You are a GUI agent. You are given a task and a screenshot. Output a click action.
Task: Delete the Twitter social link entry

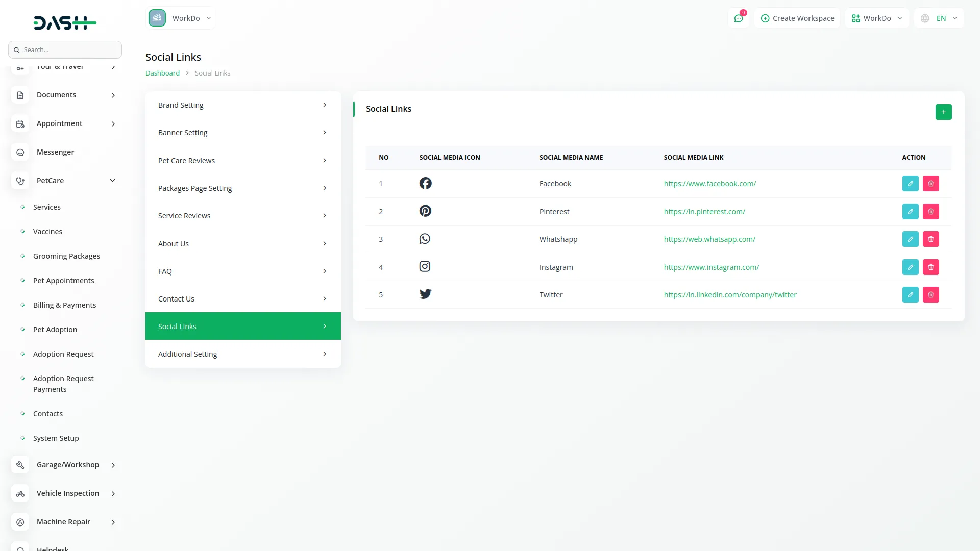(x=930, y=295)
